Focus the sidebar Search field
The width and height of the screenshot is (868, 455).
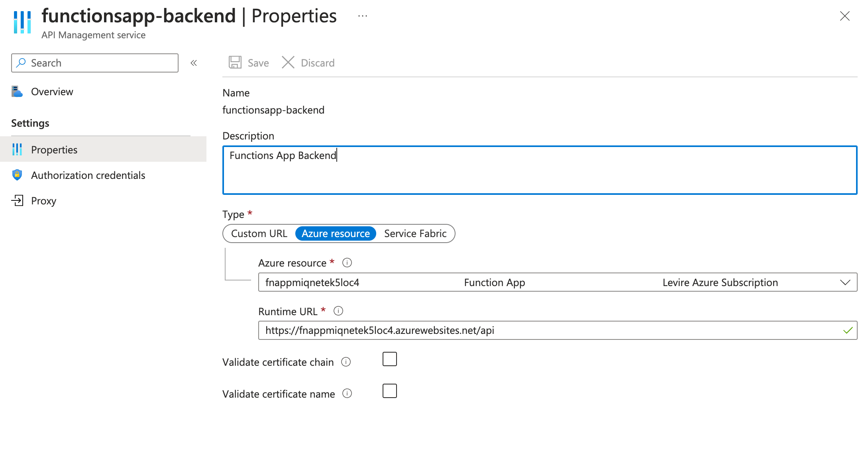95,63
